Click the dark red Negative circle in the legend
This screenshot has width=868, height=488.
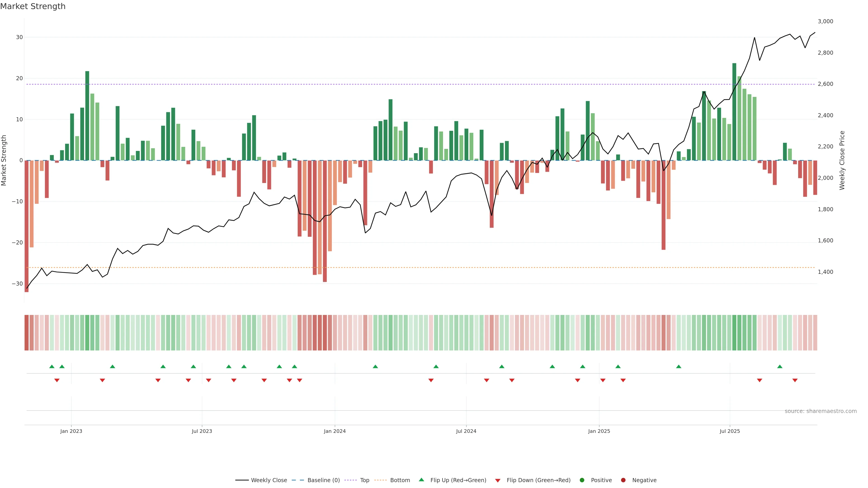[623, 480]
